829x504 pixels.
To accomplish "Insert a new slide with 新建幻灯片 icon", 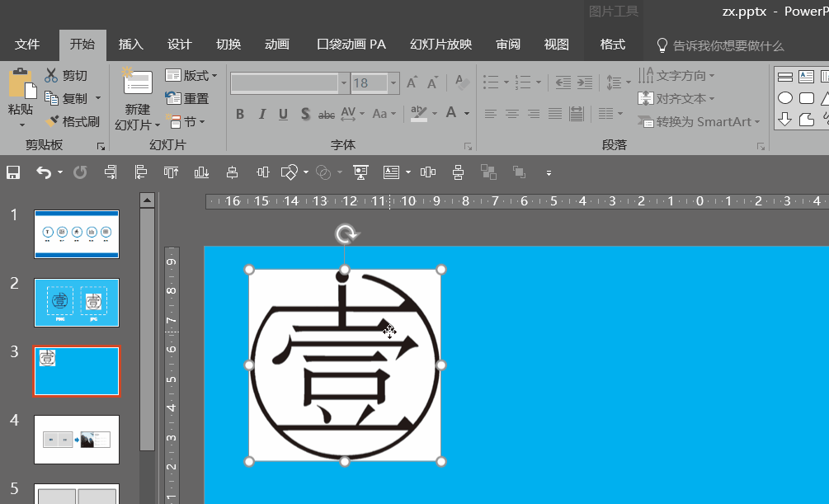I will [138, 81].
